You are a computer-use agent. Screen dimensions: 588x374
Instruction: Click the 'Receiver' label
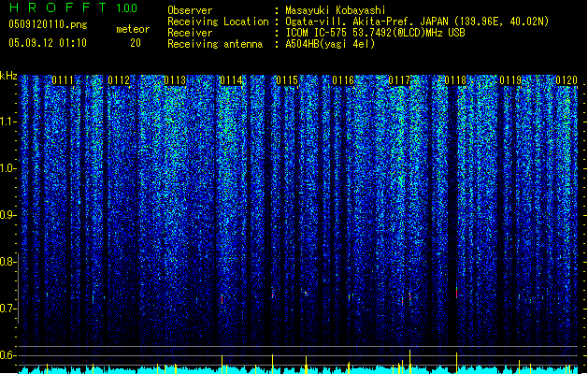[x=190, y=33]
